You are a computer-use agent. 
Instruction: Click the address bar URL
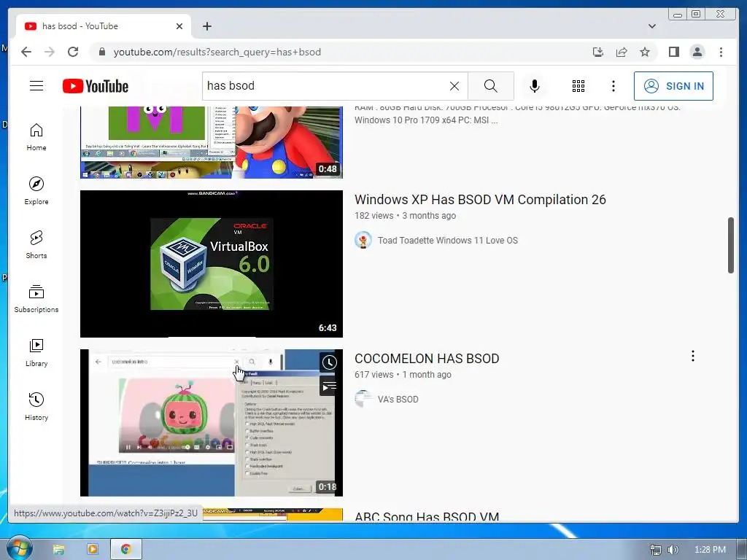pos(217,52)
